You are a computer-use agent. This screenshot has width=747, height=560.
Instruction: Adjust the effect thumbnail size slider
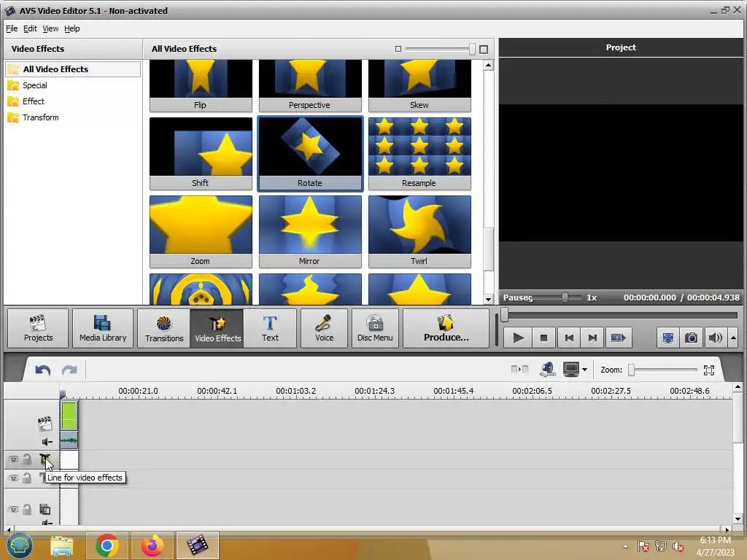[x=472, y=49]
